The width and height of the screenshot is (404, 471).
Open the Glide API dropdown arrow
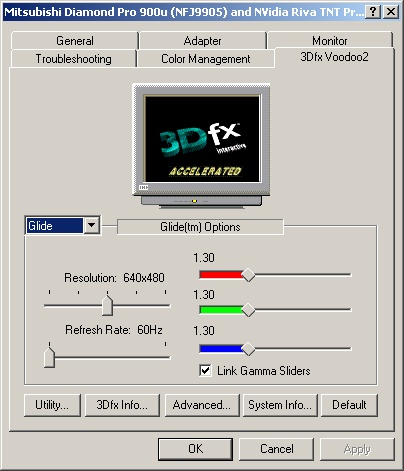tap(91, 226)
